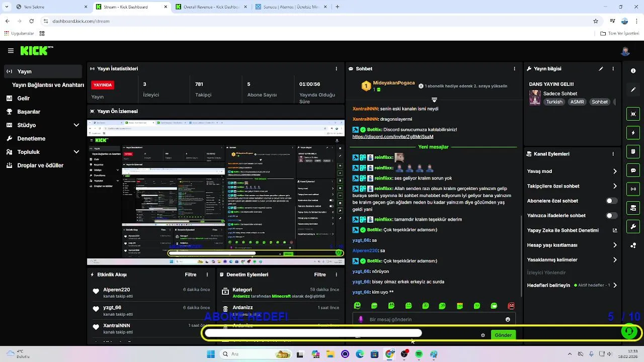Open Filtre in Etkinlik Akışı
644x362 pixels.
click(191, 275)
